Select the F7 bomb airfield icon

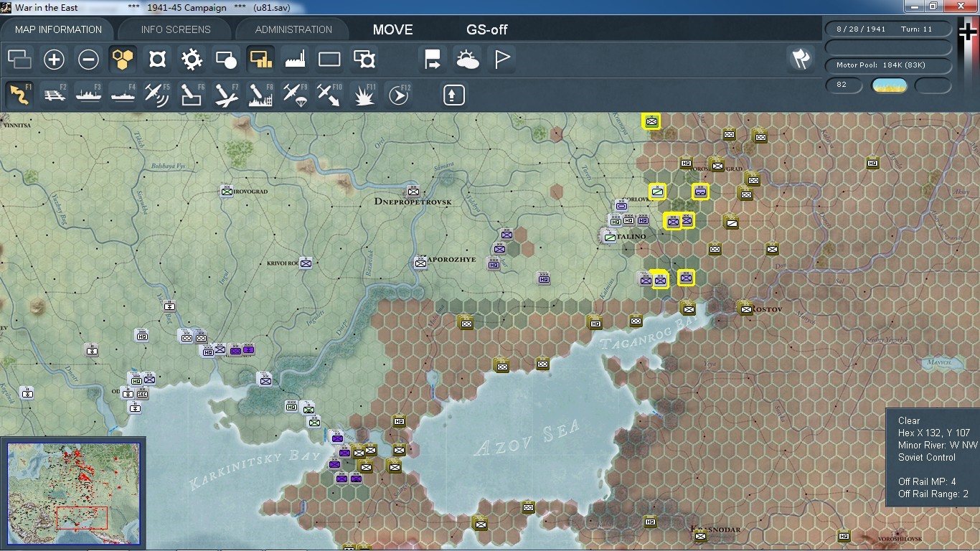[x=226, y=95]
